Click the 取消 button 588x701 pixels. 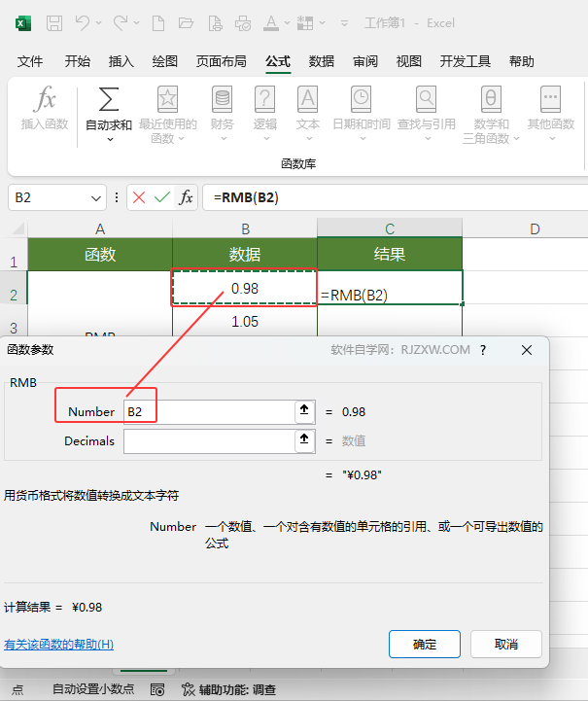coord(506,645)
